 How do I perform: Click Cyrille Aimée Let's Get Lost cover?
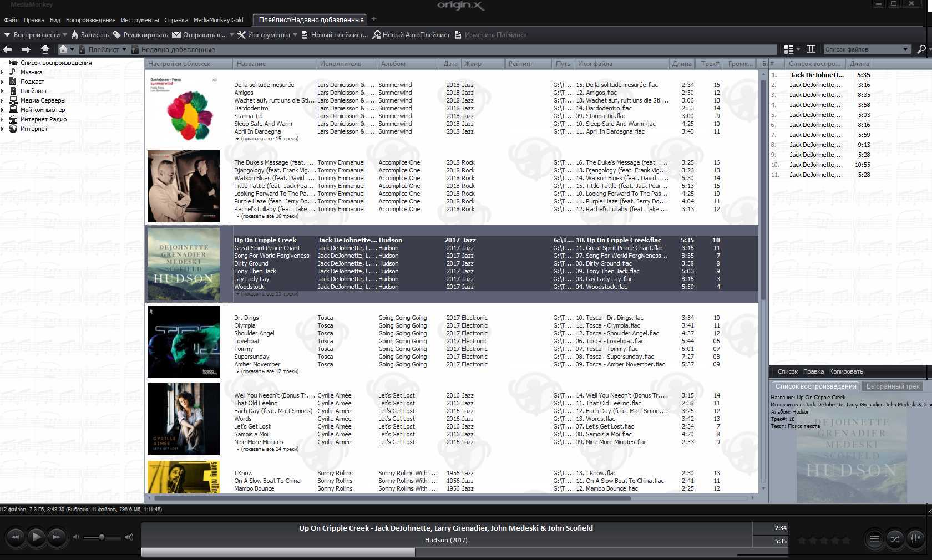click(184, 419)
